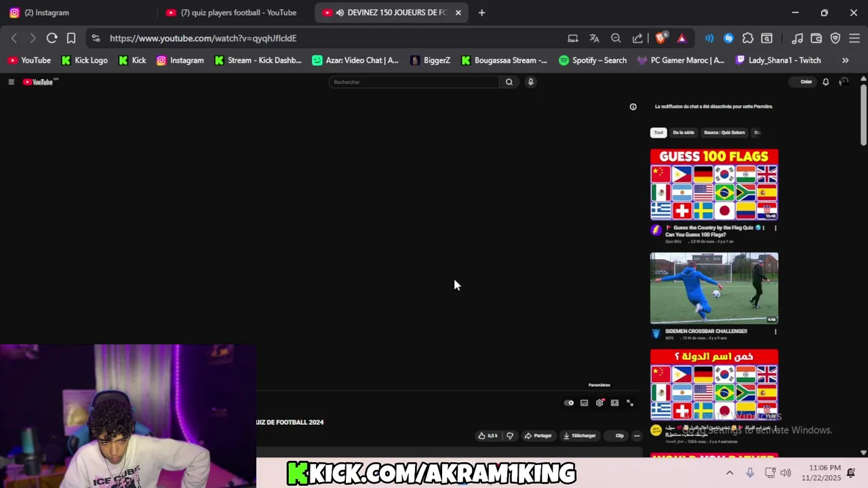Reload the page

coord(52,38)
